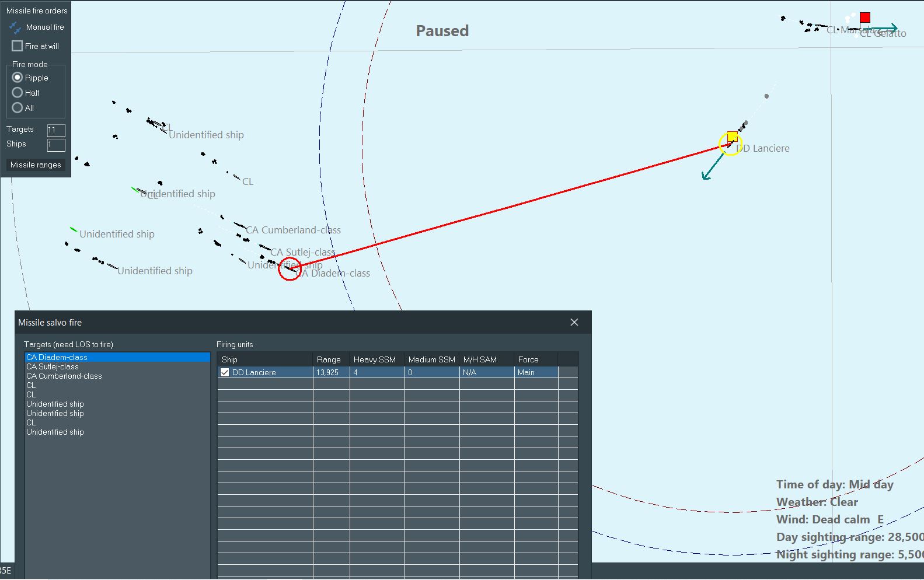Click the Heavy SSM column header

[x=377, y=359]
